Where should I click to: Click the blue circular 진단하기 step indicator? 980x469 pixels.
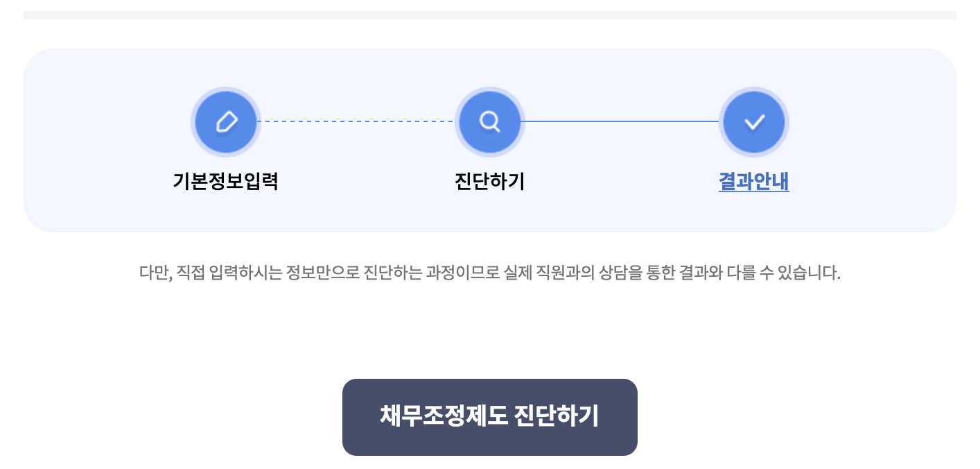coord(490,121)
